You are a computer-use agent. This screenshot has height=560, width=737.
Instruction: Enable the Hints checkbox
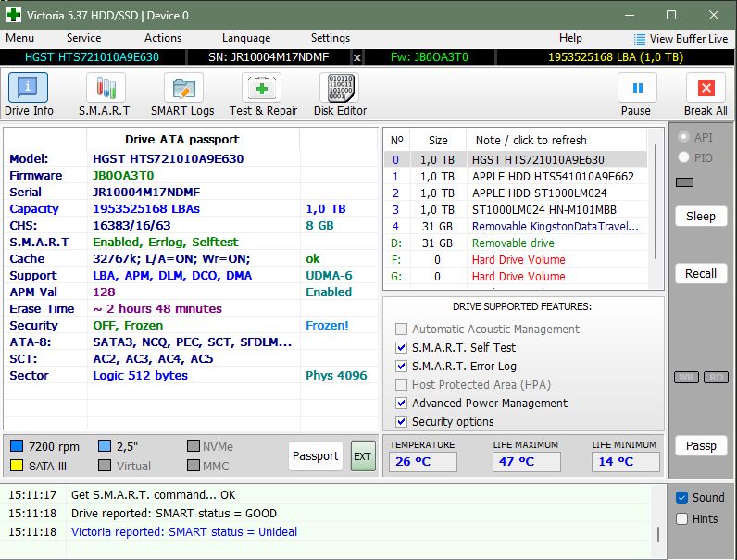tap(681, 519)
